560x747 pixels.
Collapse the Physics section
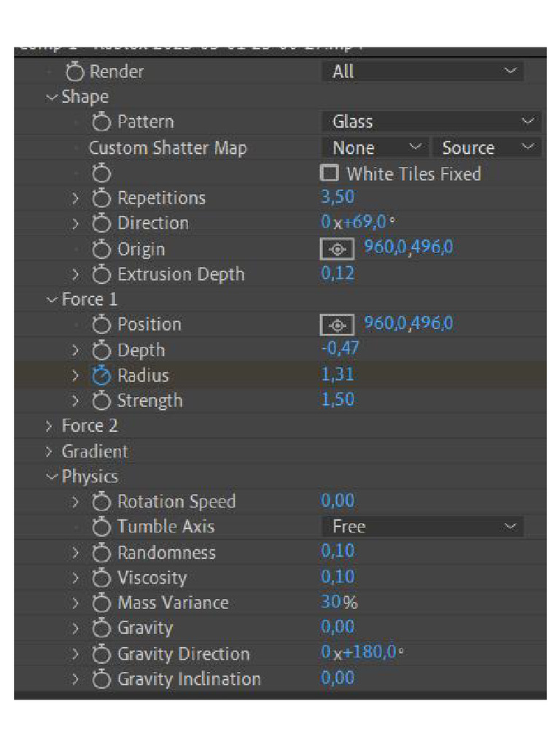click(x=50, y=477)
